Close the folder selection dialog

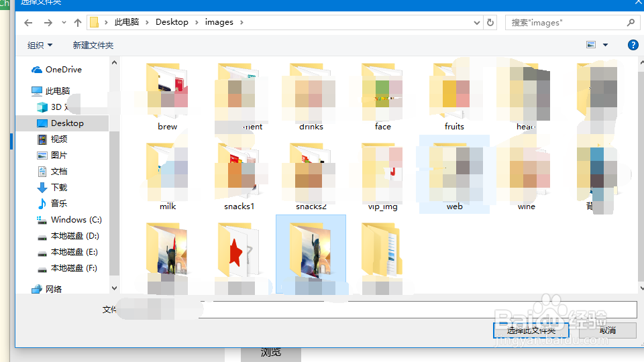coord(637,2)
